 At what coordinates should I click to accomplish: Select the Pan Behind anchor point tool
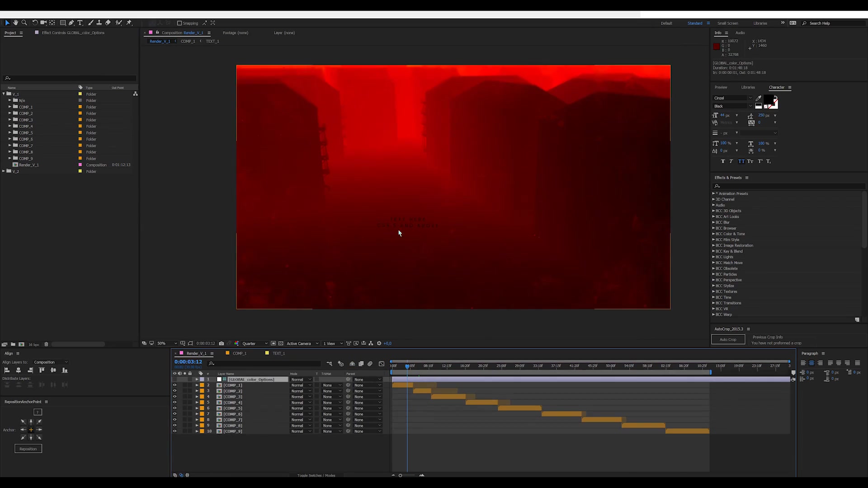click(x=52, y=23)
